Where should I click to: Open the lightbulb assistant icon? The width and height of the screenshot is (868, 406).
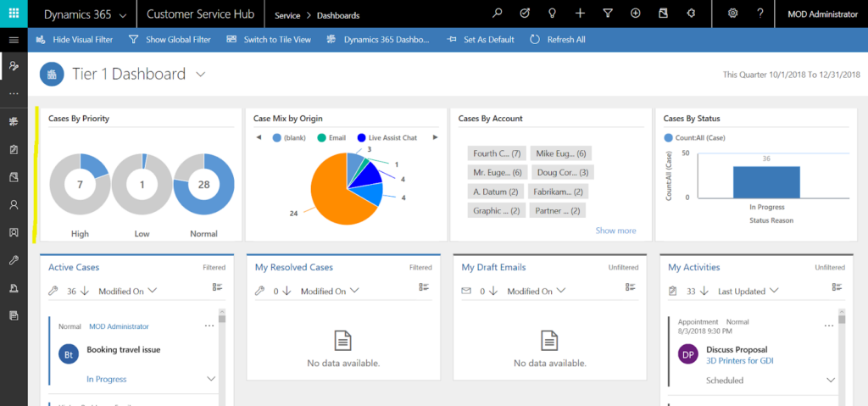coord(552,14)
